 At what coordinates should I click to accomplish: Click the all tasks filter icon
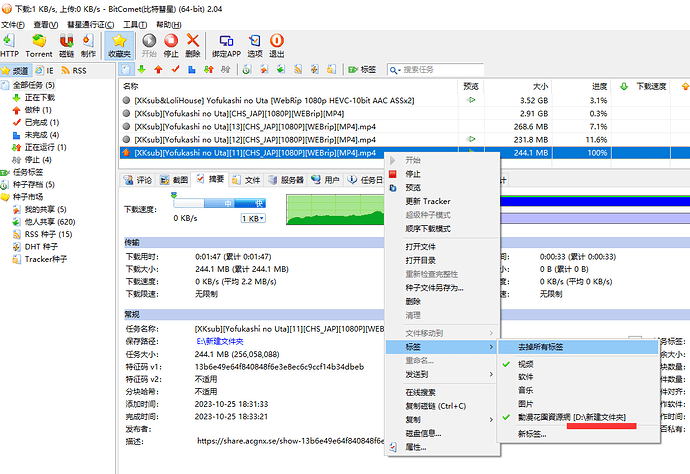126,70
